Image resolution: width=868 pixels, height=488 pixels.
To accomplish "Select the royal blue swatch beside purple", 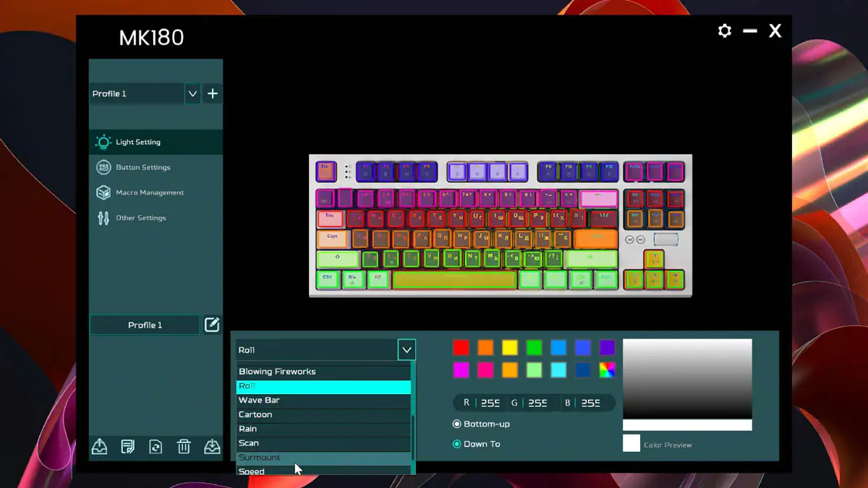I will (x=583, y=347).
